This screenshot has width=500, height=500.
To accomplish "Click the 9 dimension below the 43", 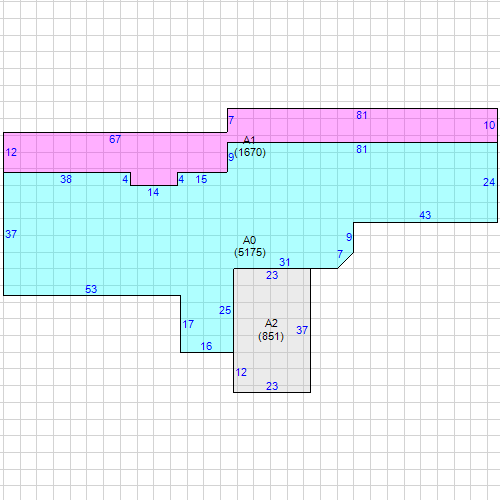I will 349,237.
